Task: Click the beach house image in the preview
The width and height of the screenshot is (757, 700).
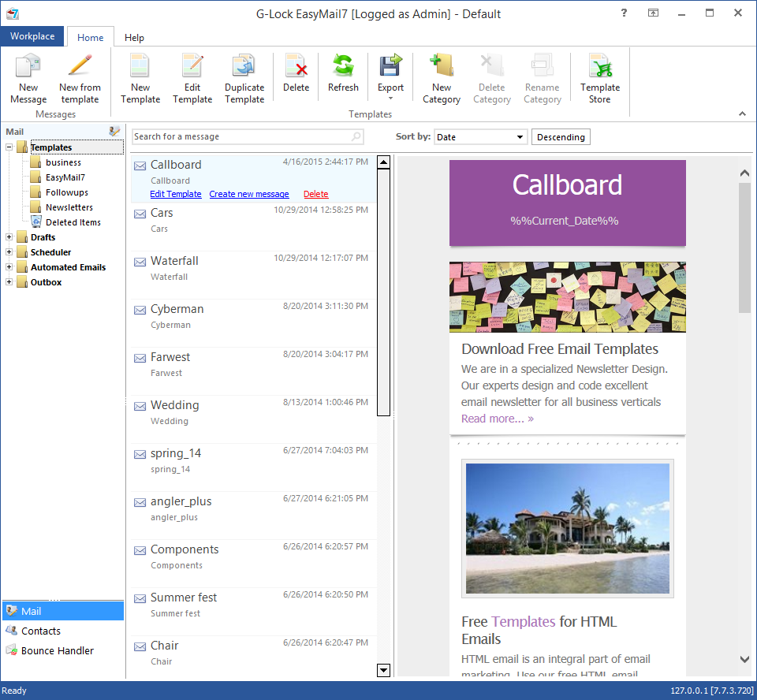Action: 567,529
